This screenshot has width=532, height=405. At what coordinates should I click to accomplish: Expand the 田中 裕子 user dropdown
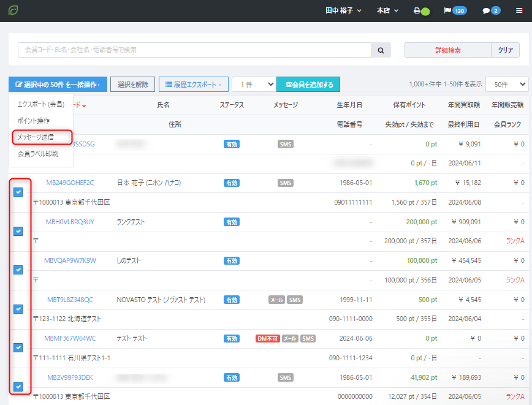pos(343,11)
